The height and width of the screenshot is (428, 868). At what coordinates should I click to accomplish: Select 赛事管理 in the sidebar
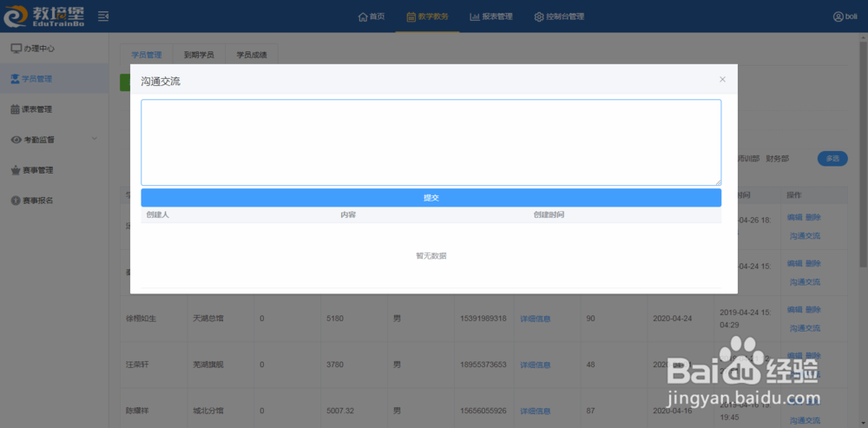[54, 170]
